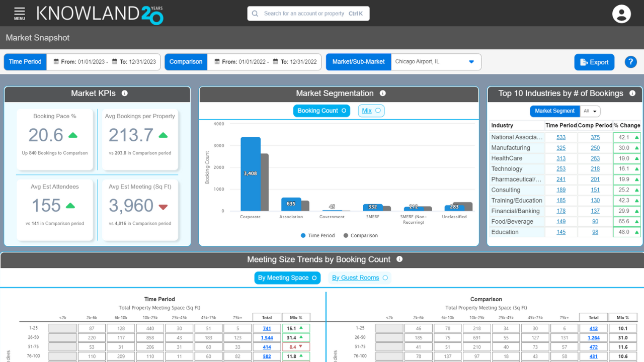The image size is (644, 362).
Task: Open National Association's 533 bookings link
Action: point(560,137)
